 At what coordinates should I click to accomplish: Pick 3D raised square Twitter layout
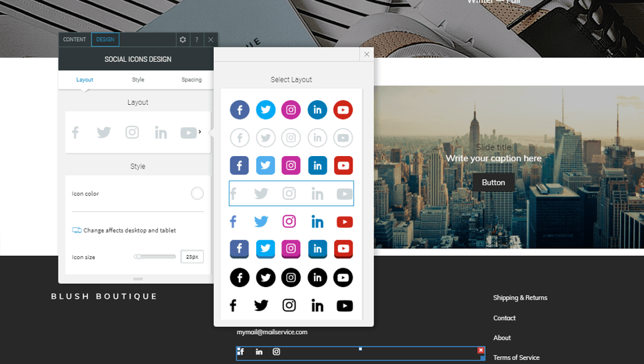point(266,249)
